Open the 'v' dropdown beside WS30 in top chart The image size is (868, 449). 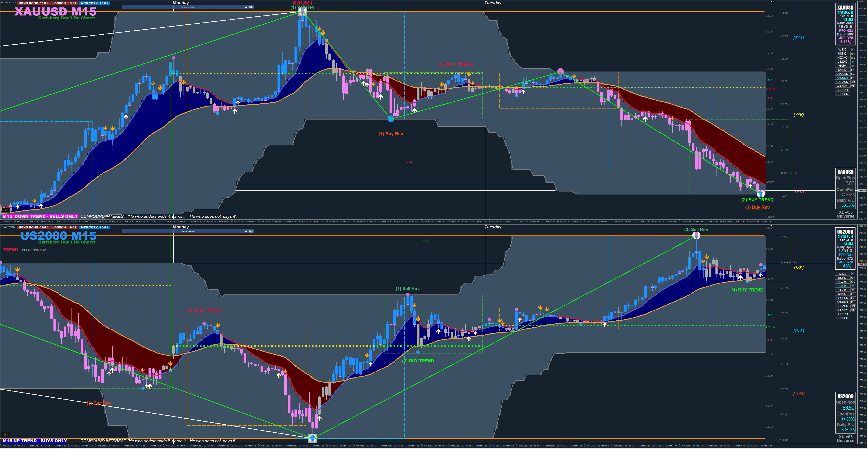click(853, 49)
